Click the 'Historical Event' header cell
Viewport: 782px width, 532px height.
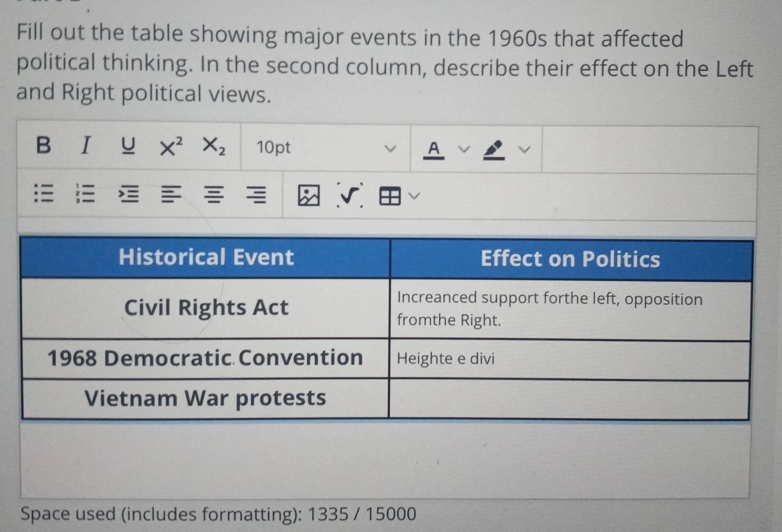click(x=206, y=257)
